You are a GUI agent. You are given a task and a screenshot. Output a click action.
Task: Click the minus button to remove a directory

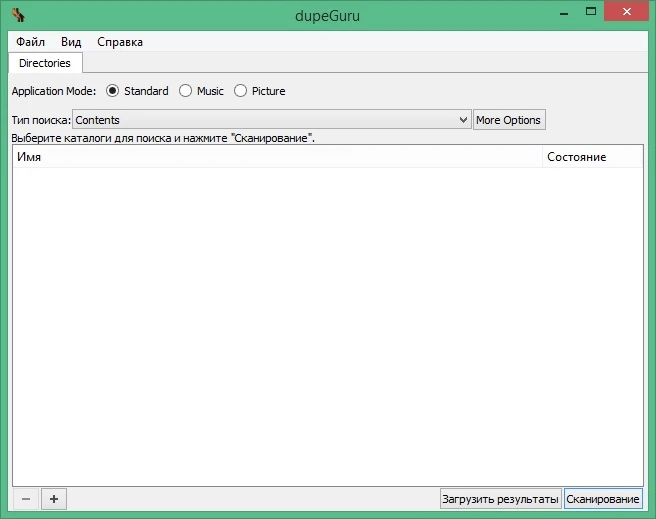coord(26,499)
